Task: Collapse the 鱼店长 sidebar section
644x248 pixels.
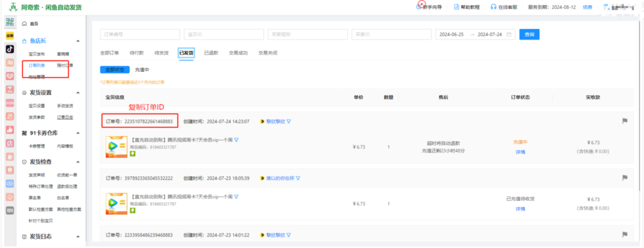Action: (78, 41)
